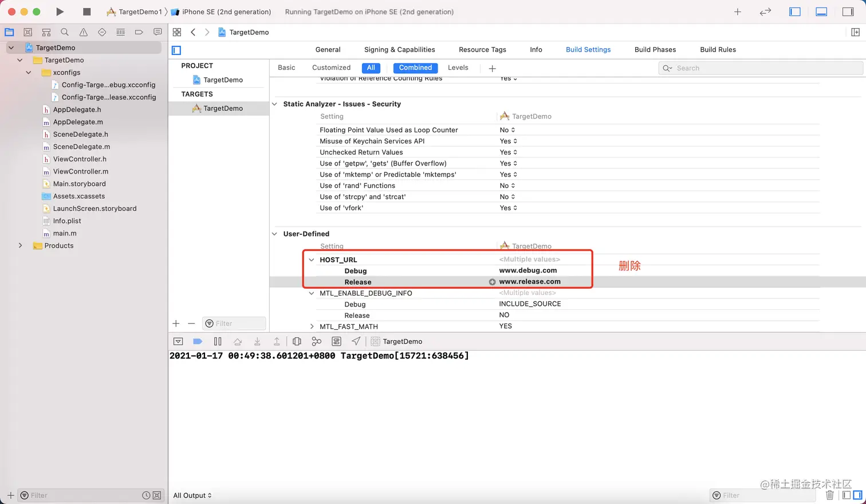Step into in debugger
866x504 pixels.
click(257, 341)
